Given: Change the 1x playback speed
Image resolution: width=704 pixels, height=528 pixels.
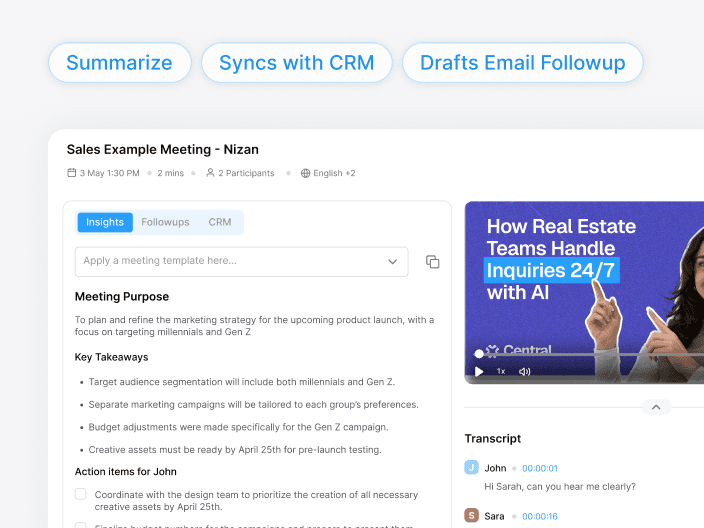Looking at the screenshot, I should [501, 371].
